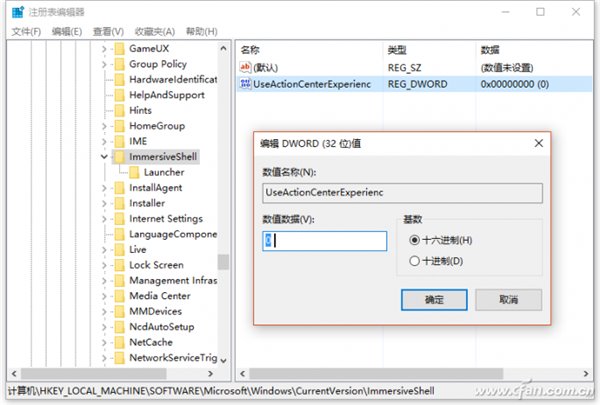Click the REG_DWORD type cell
This screenshot has width=600, height=405.
[417, 84]
